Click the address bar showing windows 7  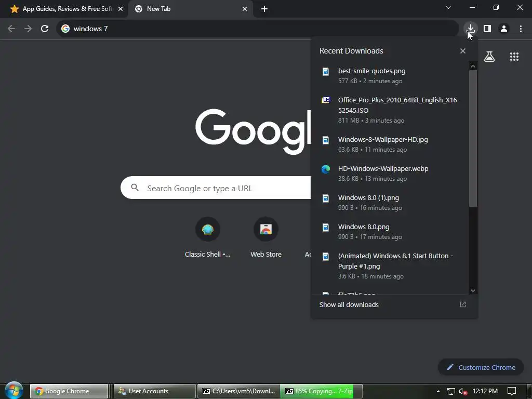point(258,29)
